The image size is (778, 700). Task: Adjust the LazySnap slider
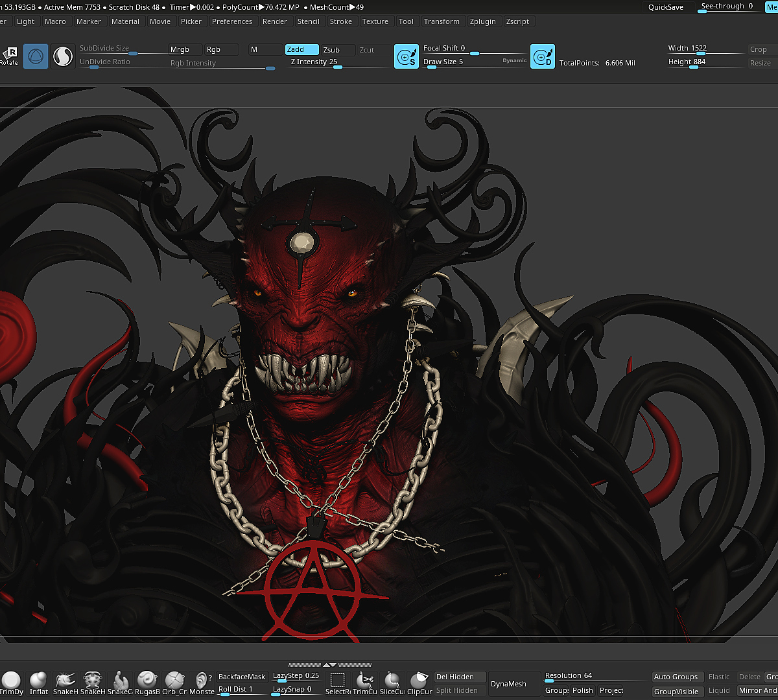(296, 690)
